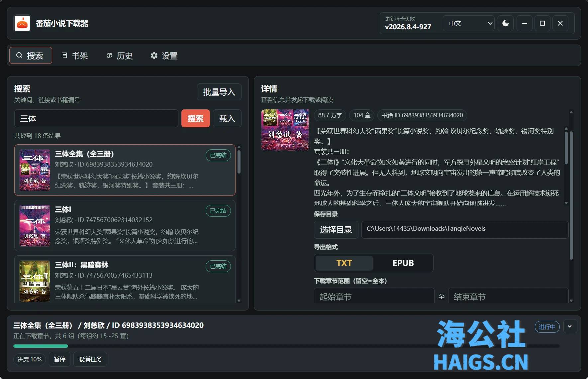Image resolution: width=588 pixels, height=379 pixels.
Task: Click the 已完结 badge on 三体全集
Action: [x=218, y=155]
